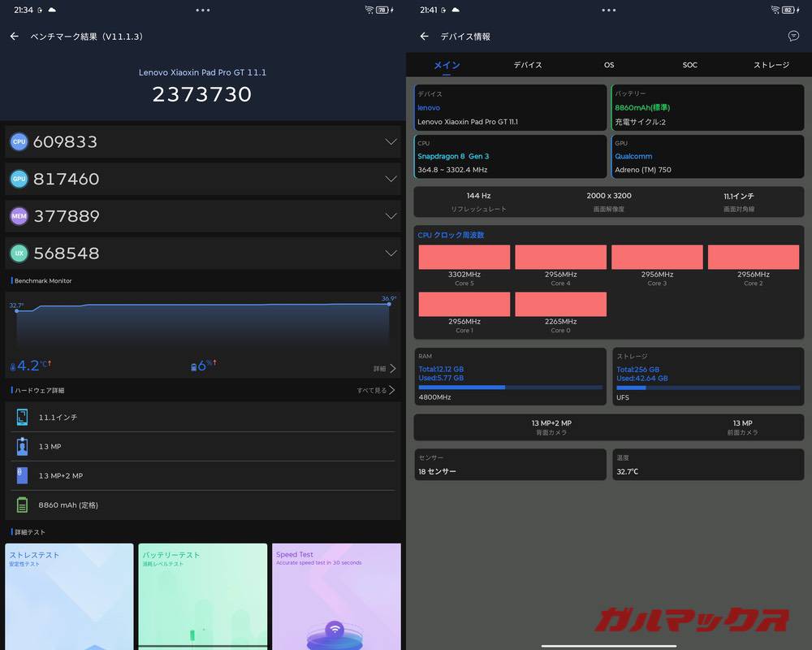This screenshot has width=812, height=650.
Task: Open the feedback chat bubble icon
Action: (x=793, y=36)
